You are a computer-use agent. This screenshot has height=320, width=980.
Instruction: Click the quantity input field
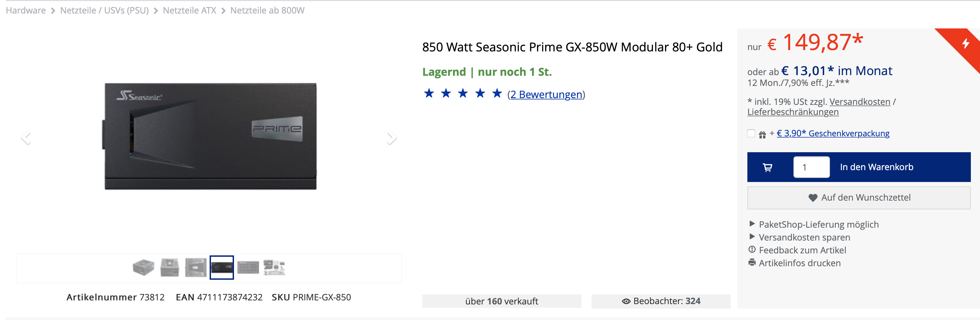(x=811, y=167)
